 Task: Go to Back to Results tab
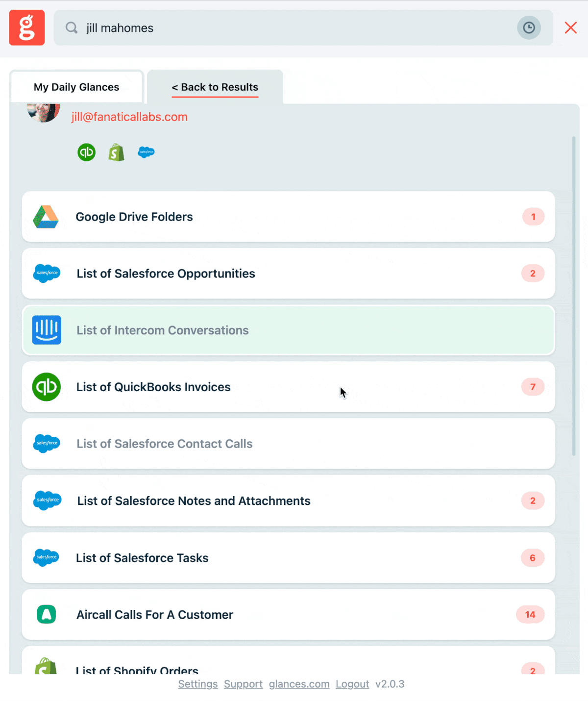coord(215,87)
